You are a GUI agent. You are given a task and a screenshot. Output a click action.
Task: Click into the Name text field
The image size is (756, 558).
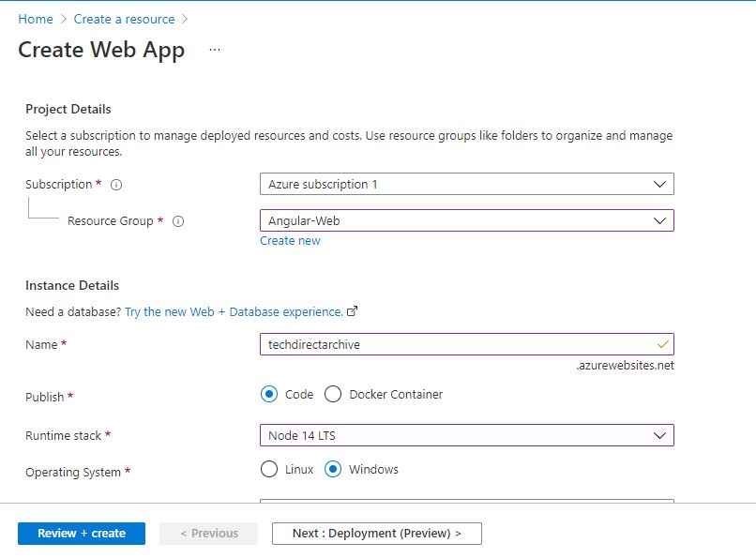click(x=450, y=344)
